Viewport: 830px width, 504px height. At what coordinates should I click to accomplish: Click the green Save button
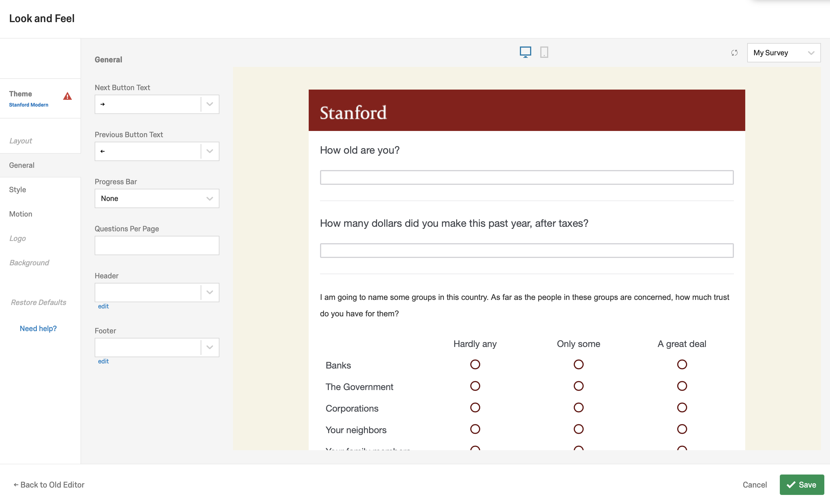pos(802,484)
